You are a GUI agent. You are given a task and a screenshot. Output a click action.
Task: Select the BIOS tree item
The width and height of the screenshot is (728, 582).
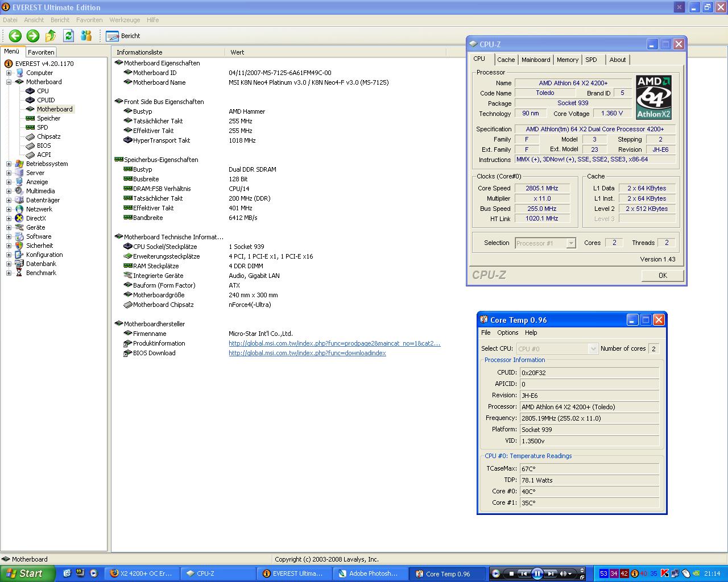click(44, 145)
